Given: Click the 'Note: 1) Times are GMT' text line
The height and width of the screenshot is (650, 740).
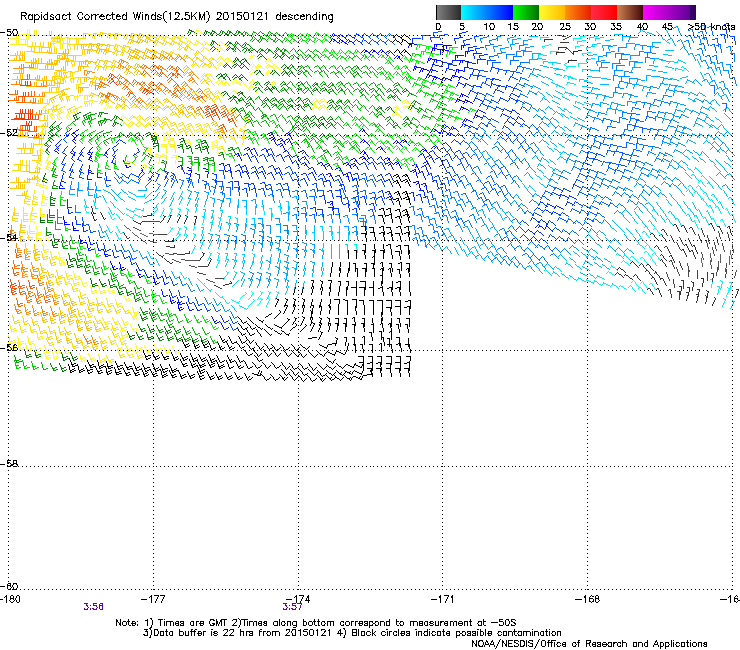Looking at the screenshot, I should (316, 623).
